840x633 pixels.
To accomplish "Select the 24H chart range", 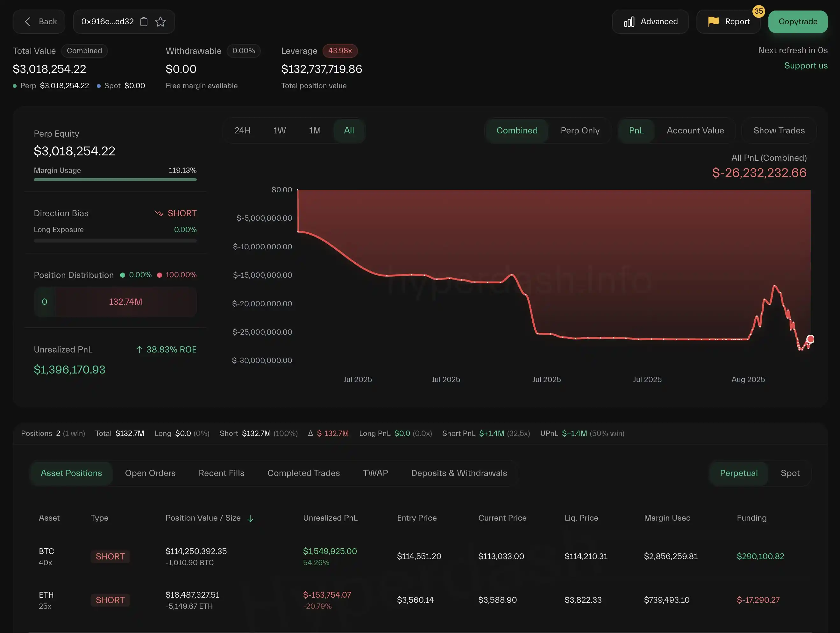I will [x=242, y=131].
